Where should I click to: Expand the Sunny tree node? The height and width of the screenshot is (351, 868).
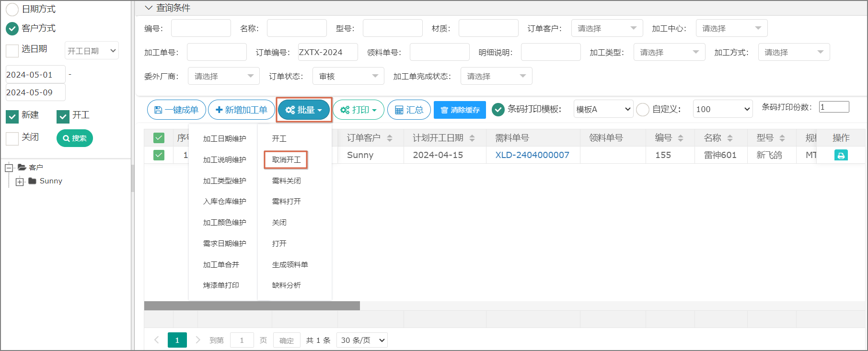(20, 181)
